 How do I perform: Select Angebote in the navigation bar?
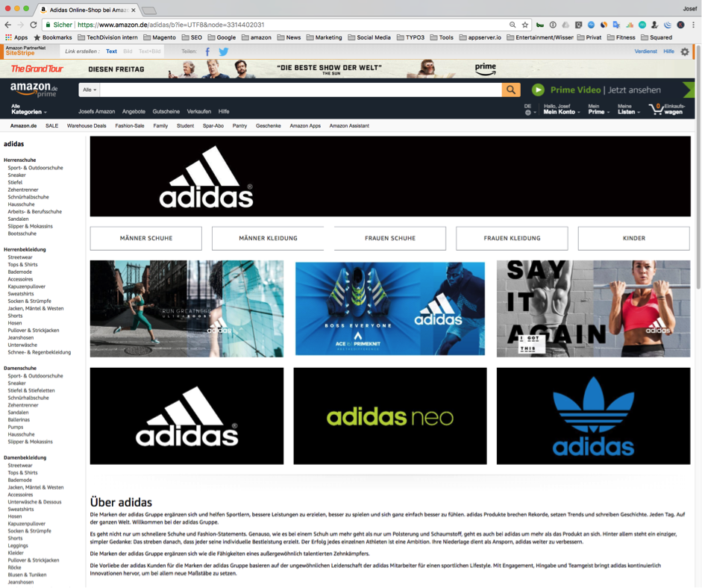pyautogui.click(x=134, y=111)
